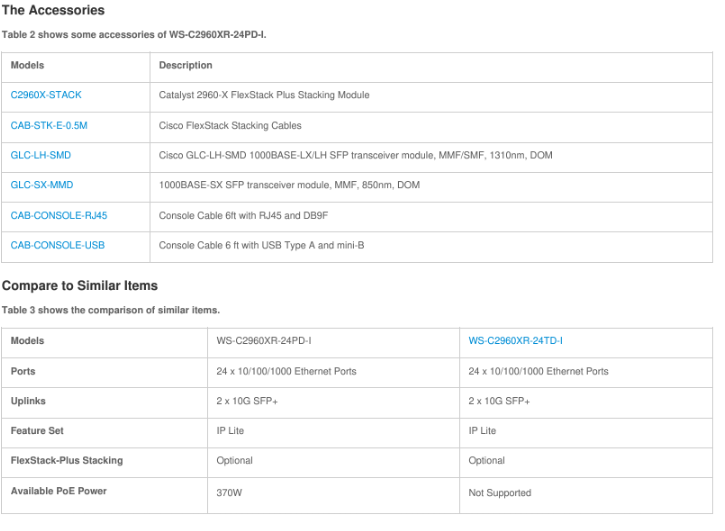Visit the CAB-CONSOLE-RJ45 link
Viewport: 725px width, 531px height.
(x=59, y=215)
